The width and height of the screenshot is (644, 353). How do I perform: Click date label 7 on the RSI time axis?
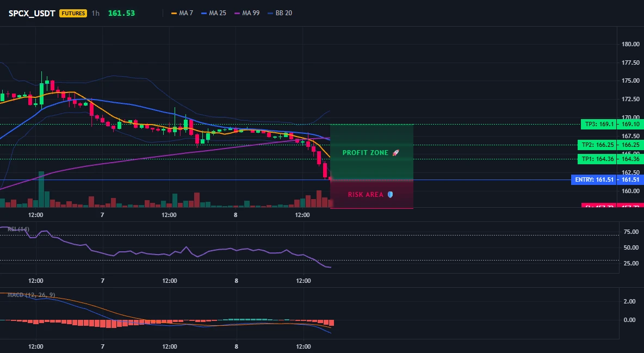(103, 281)
